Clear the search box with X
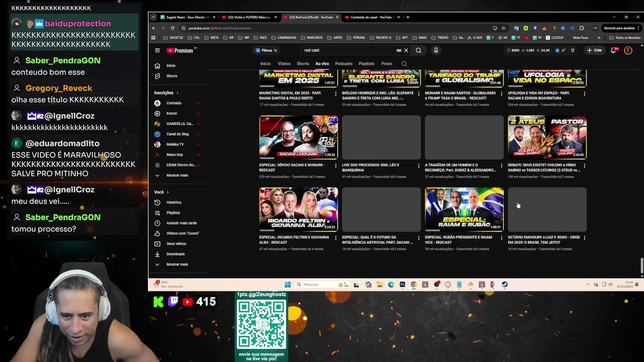 406,50
